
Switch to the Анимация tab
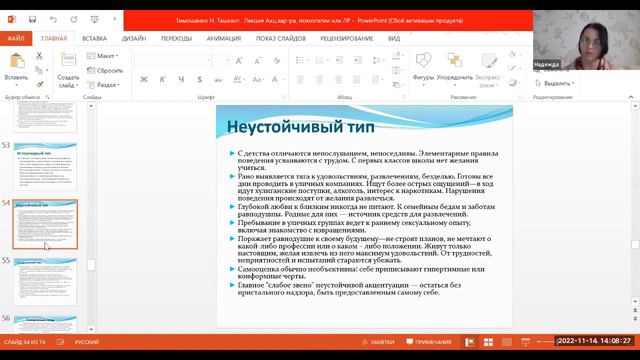(x=224, y=38)
